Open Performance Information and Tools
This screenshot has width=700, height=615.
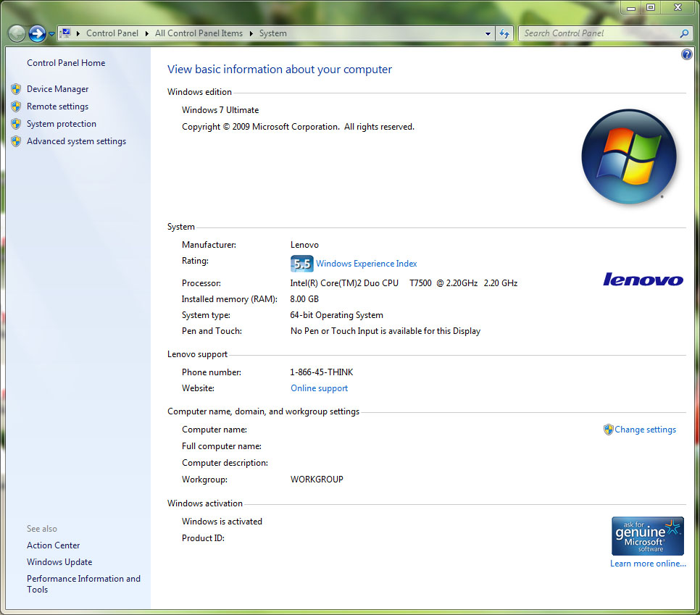[83, 584]
